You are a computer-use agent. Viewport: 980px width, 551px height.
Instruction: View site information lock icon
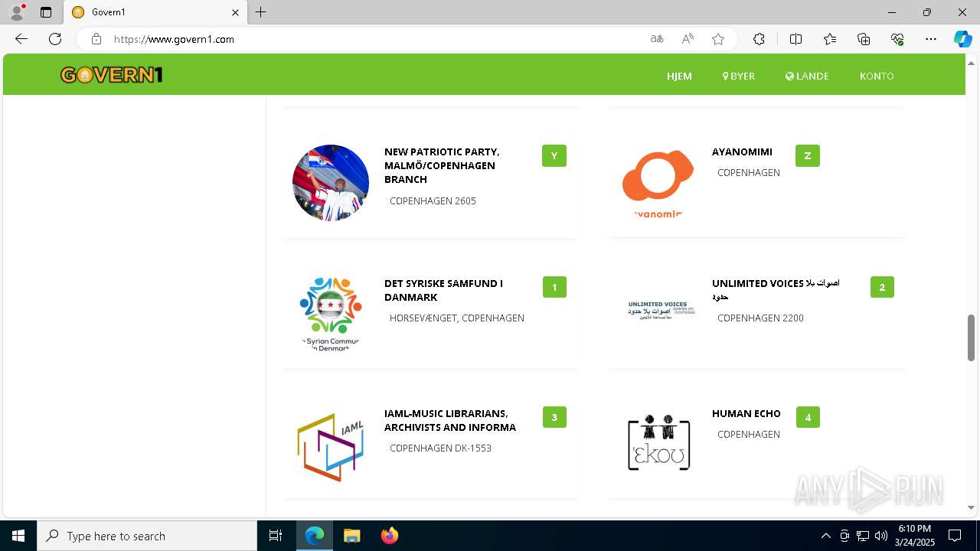click(x=96, y=39)
